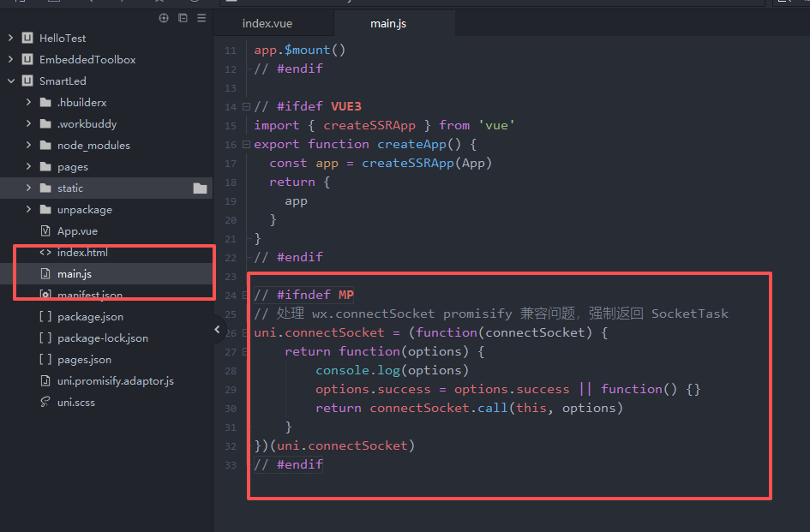810x532 pixels.
Task: Click the uni.scss stylesheet icon
Action: coord(45,402)
